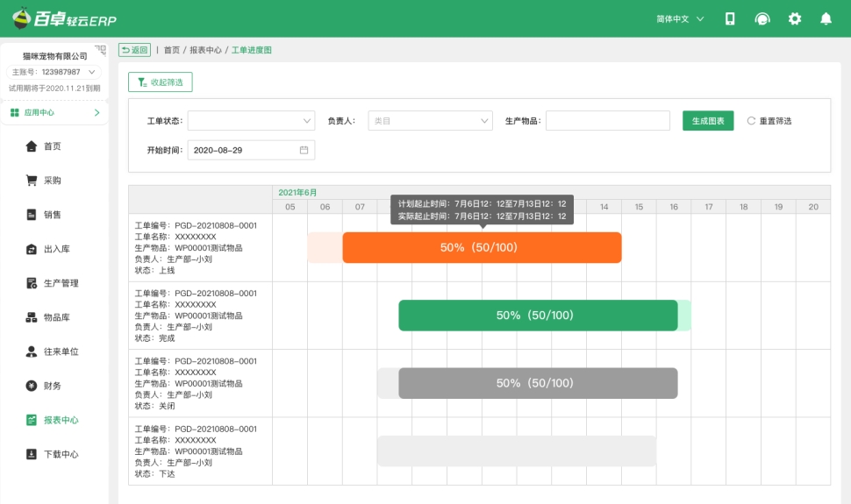Click the mobile phone icon in header
Screen dimensions: 851x504
pos(730,18)
